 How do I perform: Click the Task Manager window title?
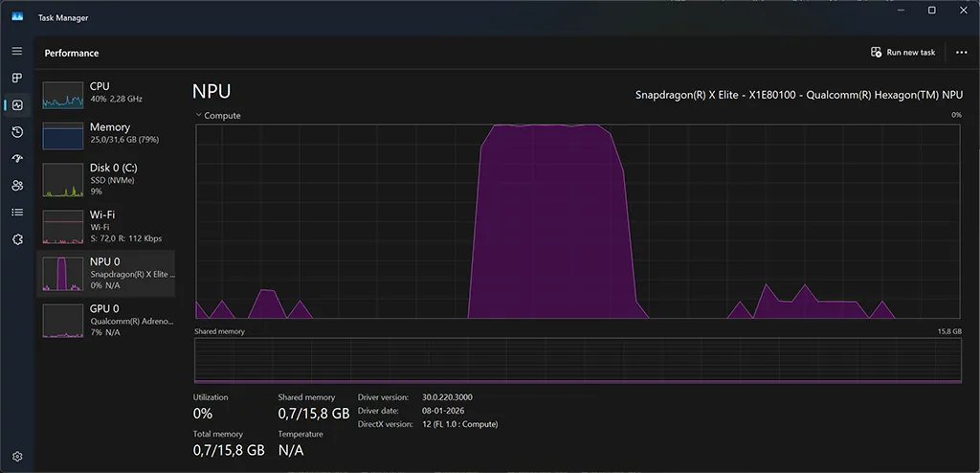coord(63,17)
